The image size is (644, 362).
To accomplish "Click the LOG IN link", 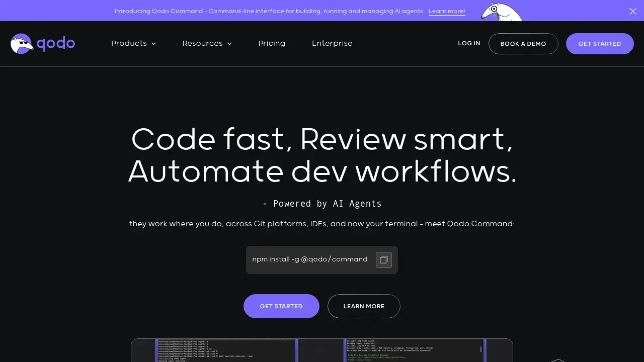I will pyautogui.click(x=469, y=44).
